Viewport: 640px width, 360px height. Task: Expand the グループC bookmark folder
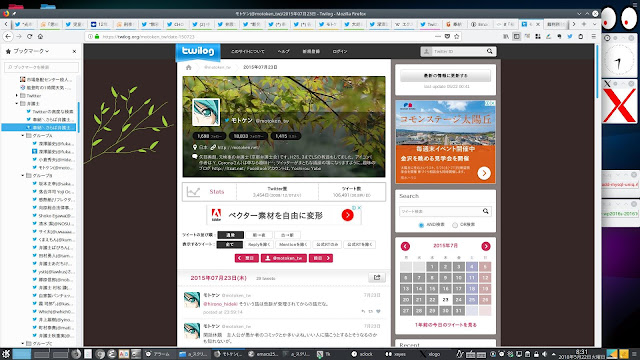click(x=22, y=344)
